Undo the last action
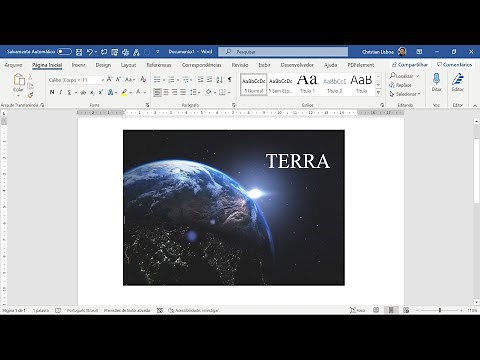Image resolution: width=480 pixels, height=360 pixels. 89,52
